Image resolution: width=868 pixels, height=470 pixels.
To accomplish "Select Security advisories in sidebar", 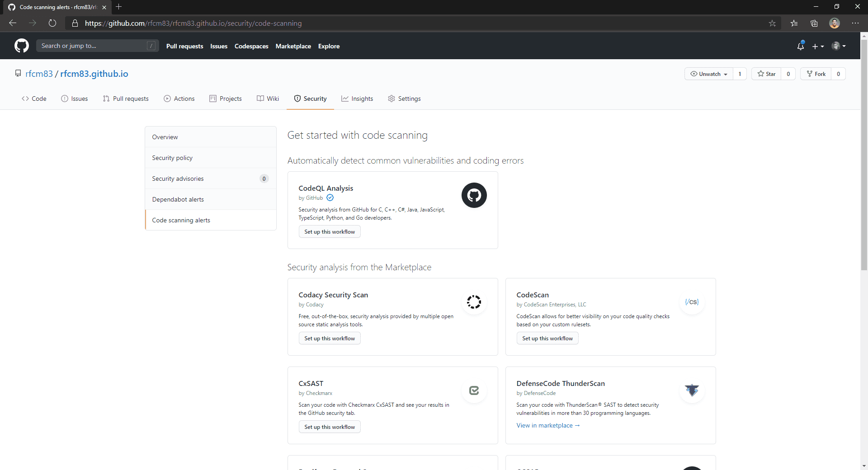I will coord(211,179).
